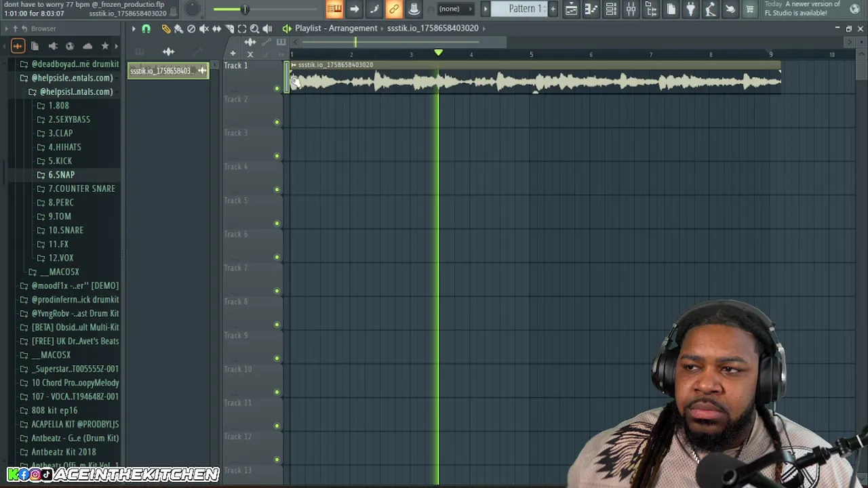Select the Draw pencil tool
The height and width of the screenshot is (488, 868).
[165, 28]
